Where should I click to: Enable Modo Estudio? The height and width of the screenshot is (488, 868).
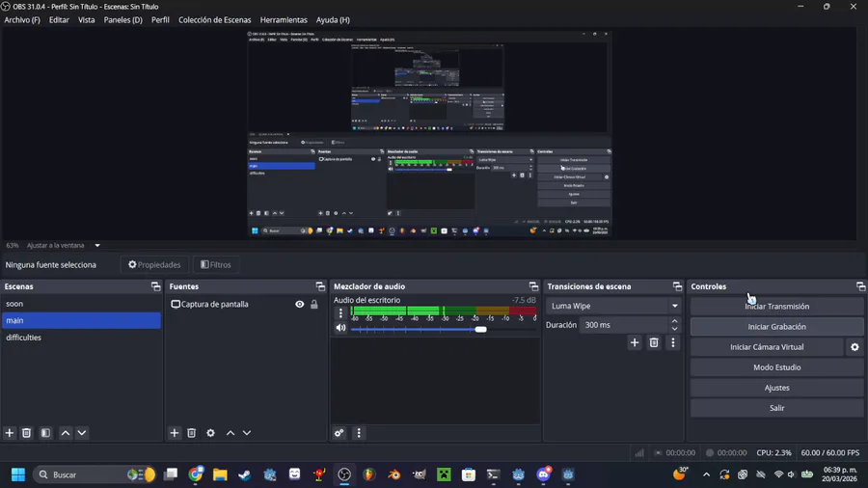point(776,367)
